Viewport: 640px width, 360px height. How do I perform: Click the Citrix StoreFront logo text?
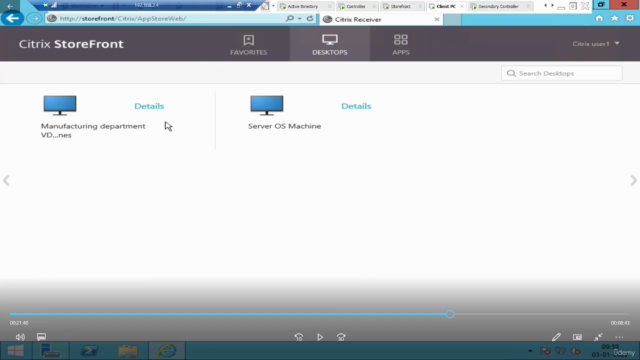click(71, 44)
